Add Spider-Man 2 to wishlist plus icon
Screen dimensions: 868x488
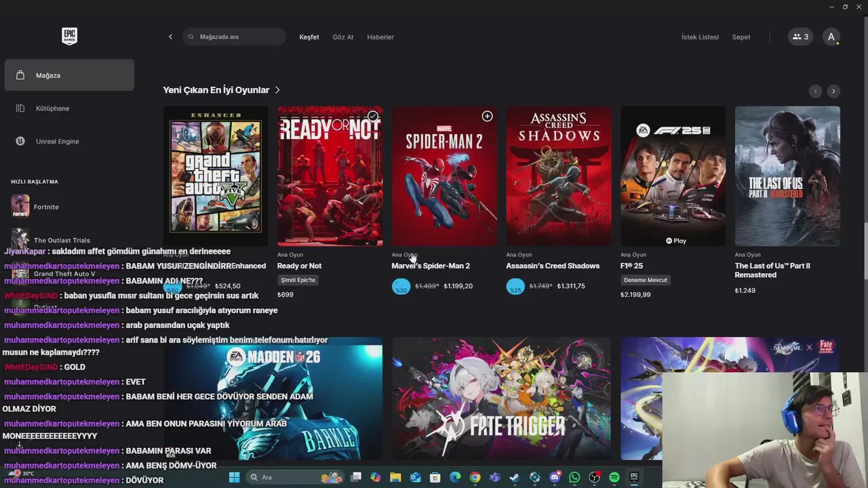(x=487, y=116)
